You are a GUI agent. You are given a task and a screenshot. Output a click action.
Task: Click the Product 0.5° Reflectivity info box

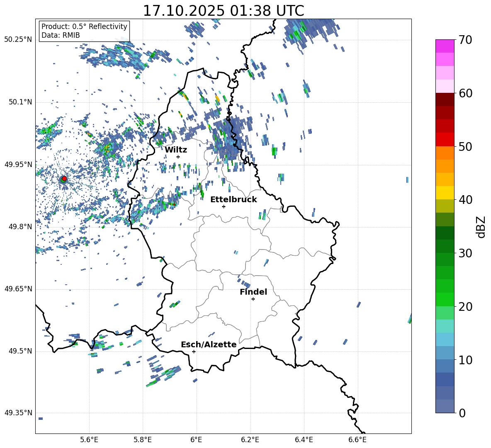(x=84, y=31)
